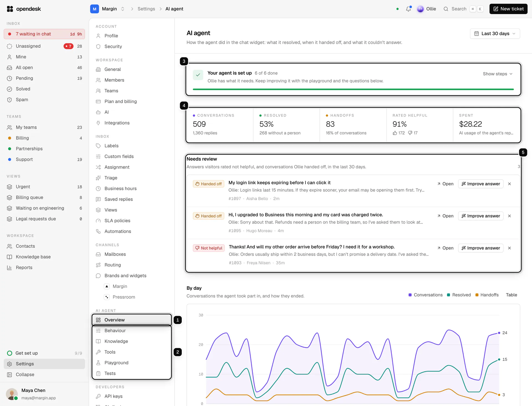The height and width of the screenshot is (406, 532).
Task: Open the Behaviour settings page
Action: [x=132, y=331]
